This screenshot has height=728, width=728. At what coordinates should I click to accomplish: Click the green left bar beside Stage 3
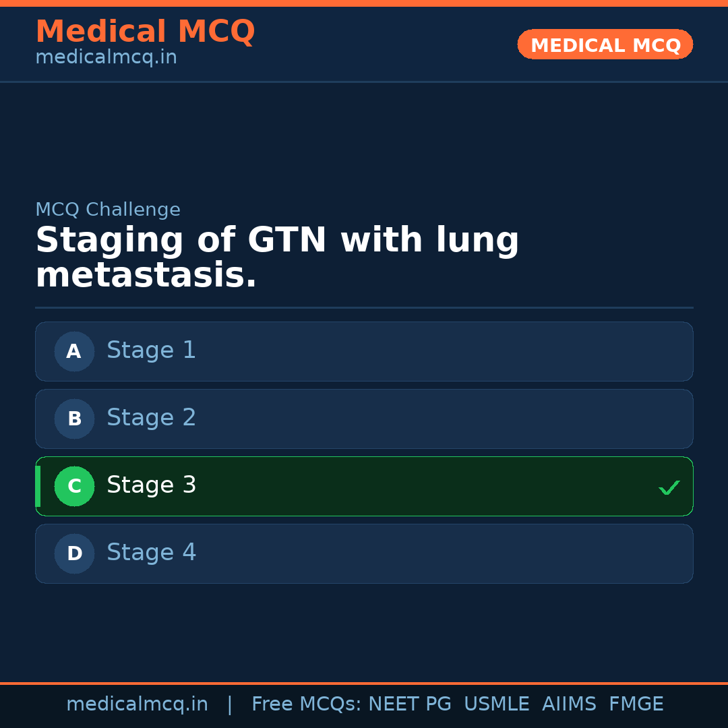(x=37, y=486)
